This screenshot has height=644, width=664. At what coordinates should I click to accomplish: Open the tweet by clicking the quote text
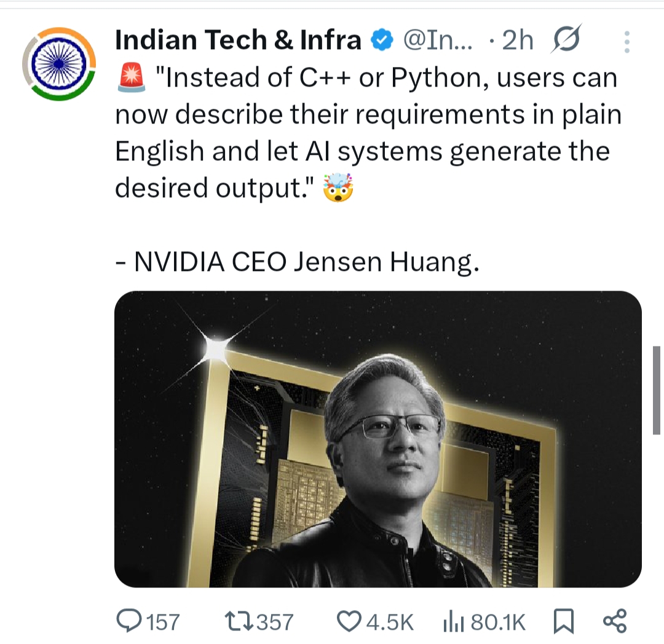coord(365,133)
